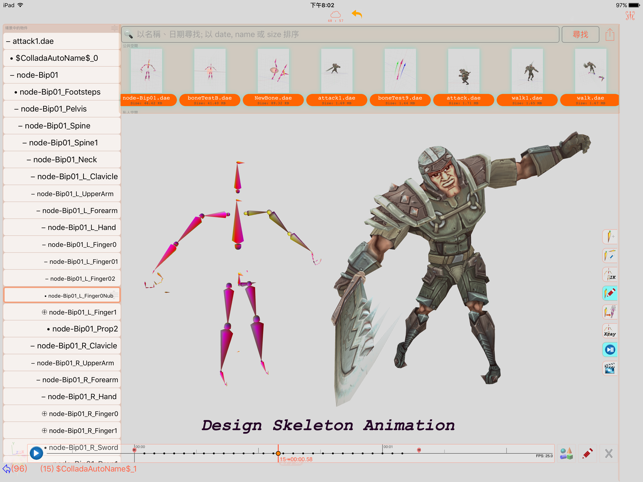
Task: Expand node-Bip01_R_Finger0 branch
Action: [x=44, y=413]
